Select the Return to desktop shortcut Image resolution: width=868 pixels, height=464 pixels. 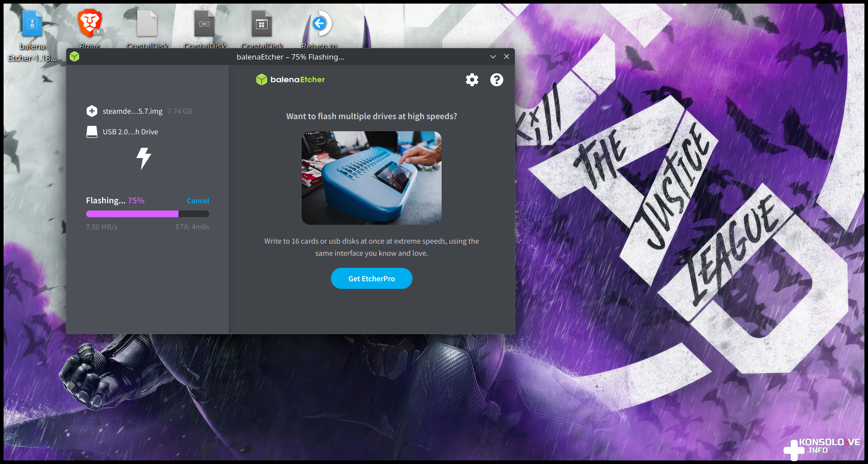(320, 24)
